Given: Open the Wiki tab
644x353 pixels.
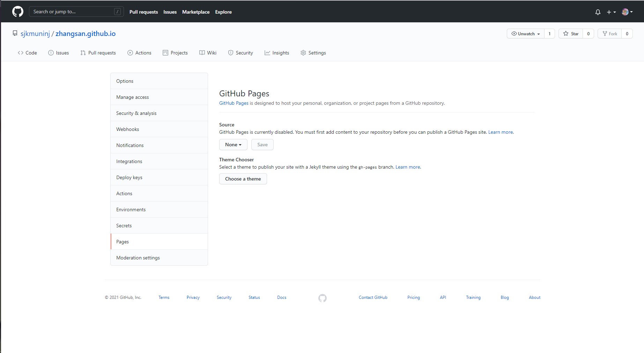Looking at the screenshot, I should (208, 53).
